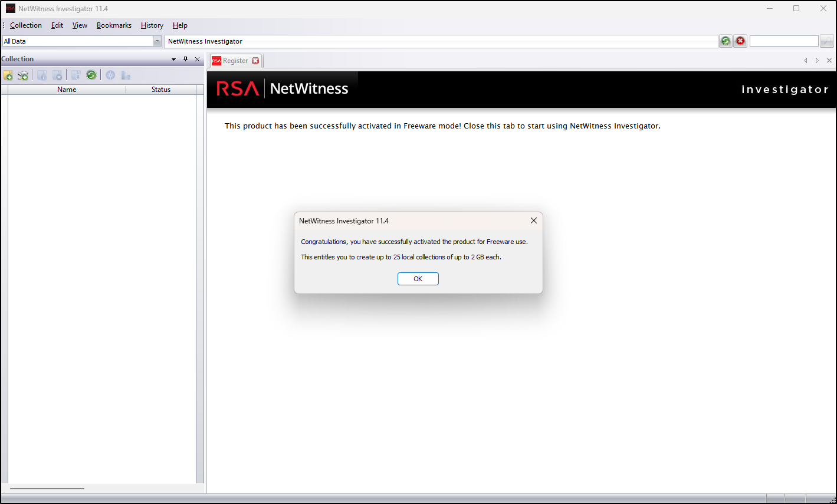Minimize the NetWitness Investigator window

(770, 9)
